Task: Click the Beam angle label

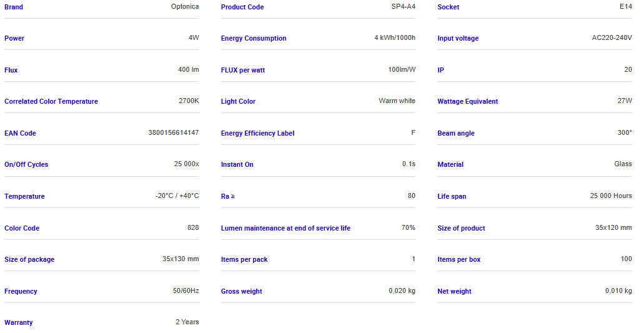Action: click(x=456, y=133)
